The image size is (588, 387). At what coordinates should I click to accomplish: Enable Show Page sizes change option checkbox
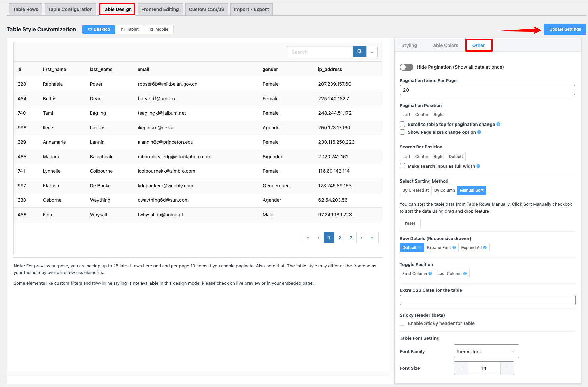coord(402,132)
